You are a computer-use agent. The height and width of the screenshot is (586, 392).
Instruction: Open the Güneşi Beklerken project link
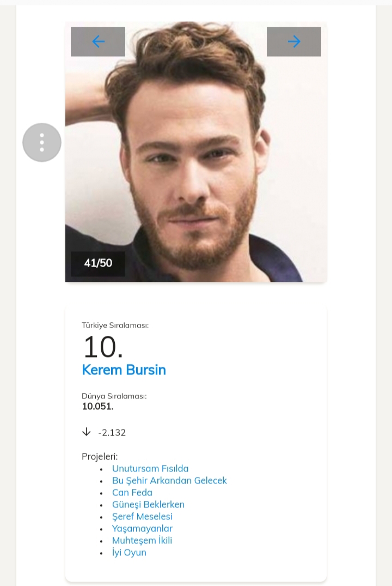coord(148,505)
